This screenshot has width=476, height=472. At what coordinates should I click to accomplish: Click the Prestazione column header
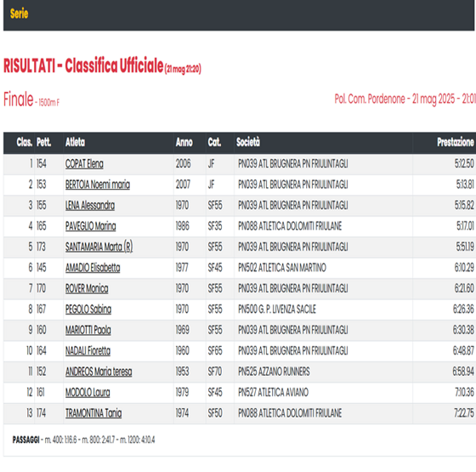[x=456, y=142]
